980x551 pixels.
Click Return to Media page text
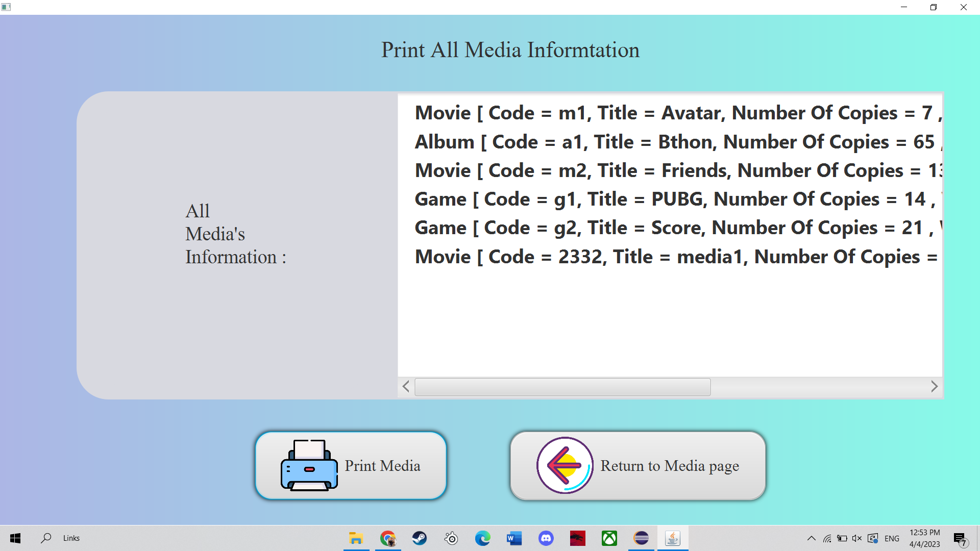(x=669, y=466)
